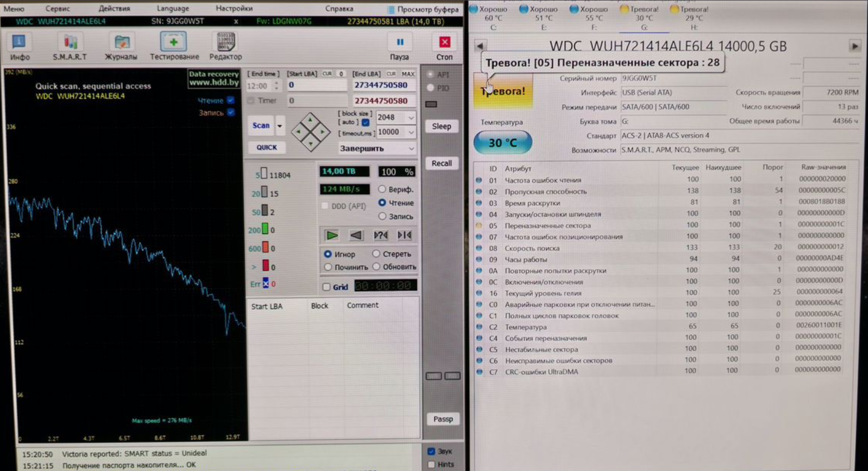Click status dot for attribute 16 Текущий уровень гелия

pos(479,293)
